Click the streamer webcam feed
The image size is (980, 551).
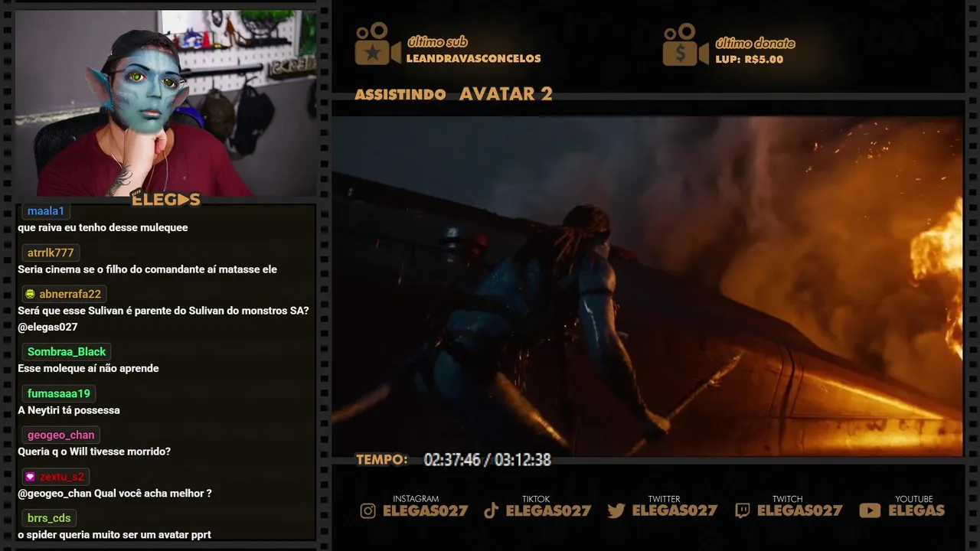click(166, 103)
